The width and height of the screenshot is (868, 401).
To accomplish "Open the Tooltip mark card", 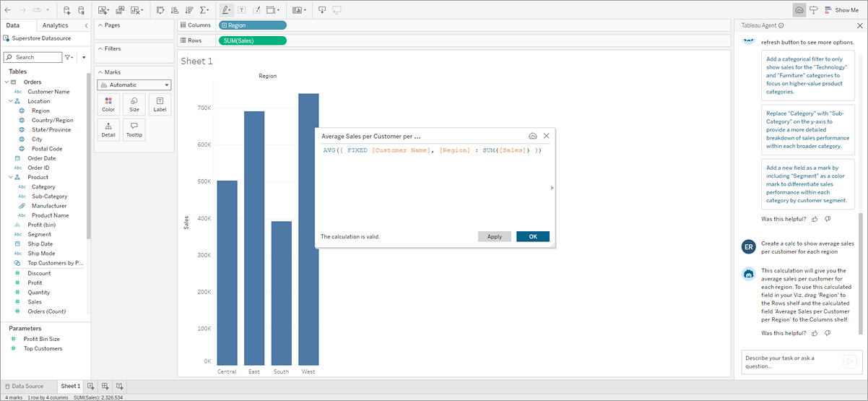I will point(134,129).
